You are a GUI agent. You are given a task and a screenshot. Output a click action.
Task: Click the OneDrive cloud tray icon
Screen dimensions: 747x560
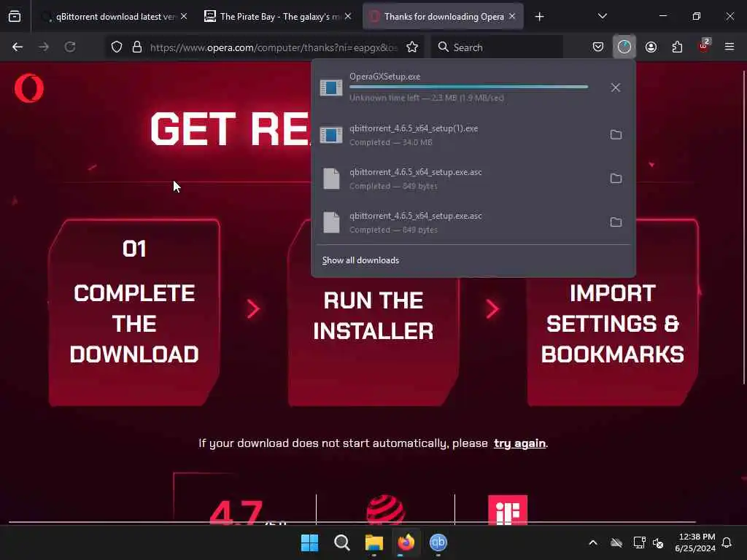tap(616, 542)
